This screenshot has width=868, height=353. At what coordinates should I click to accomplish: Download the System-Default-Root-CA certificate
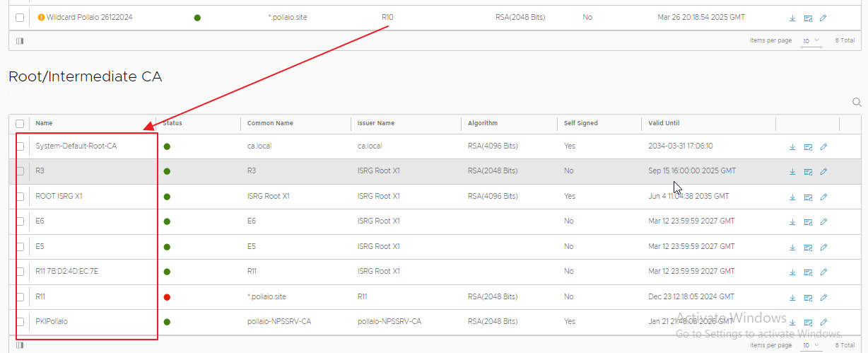(x=792, y=146)
